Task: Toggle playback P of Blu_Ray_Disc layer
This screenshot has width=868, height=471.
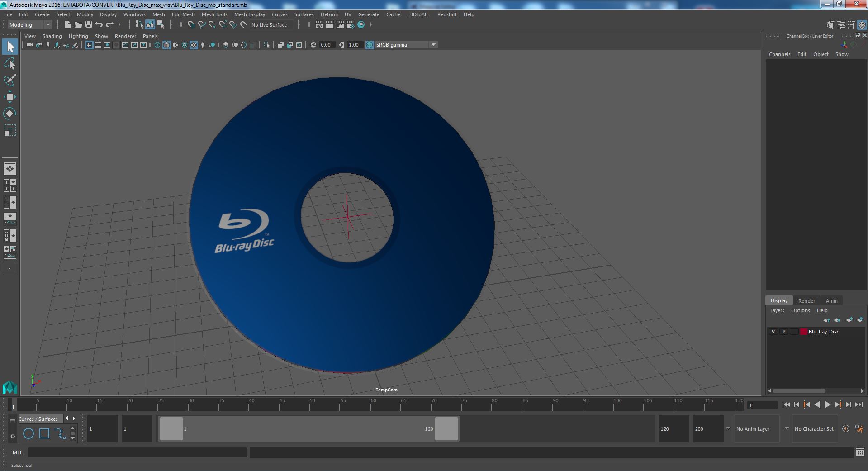Action: tap(784, 332)
